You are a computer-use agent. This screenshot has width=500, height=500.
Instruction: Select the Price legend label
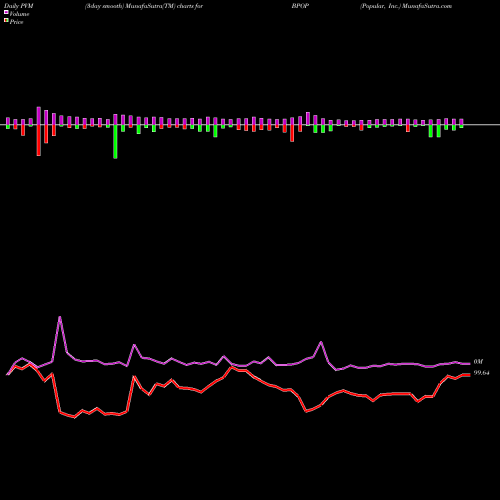coord(16,22)
